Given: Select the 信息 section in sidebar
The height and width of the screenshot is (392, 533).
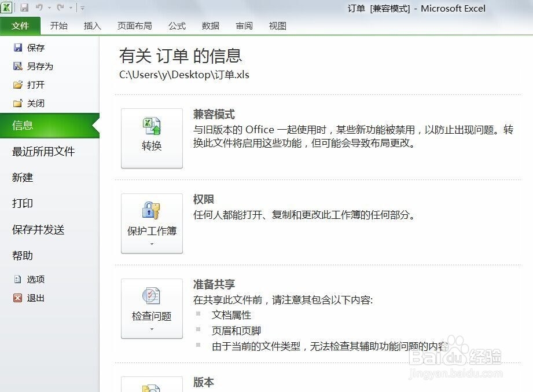Looking at the screenshot, I should (50, 126).
